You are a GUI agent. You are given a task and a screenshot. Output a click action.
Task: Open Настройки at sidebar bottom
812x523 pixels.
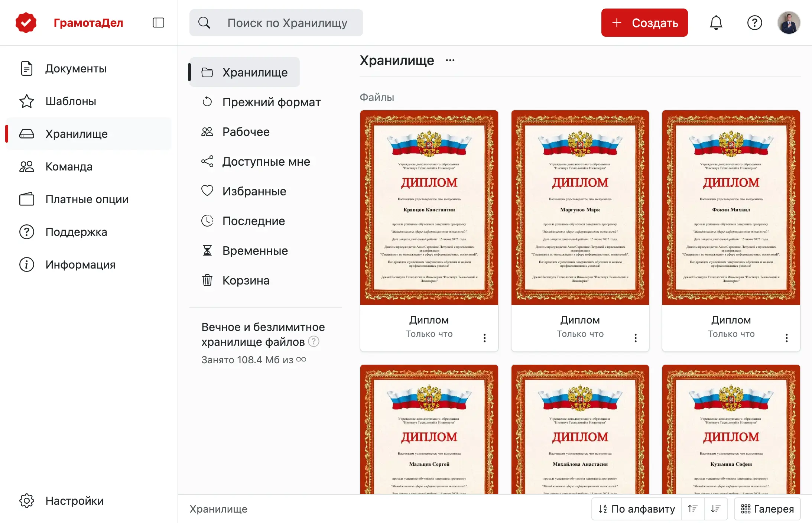pos(89,501)
